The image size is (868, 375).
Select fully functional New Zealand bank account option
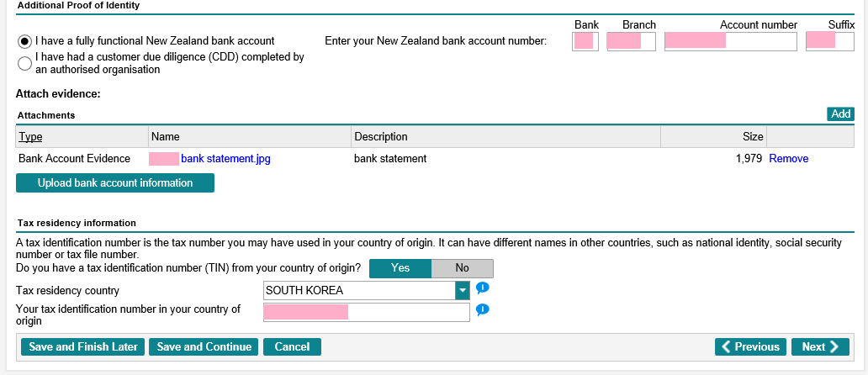click(x=25, y=41)
